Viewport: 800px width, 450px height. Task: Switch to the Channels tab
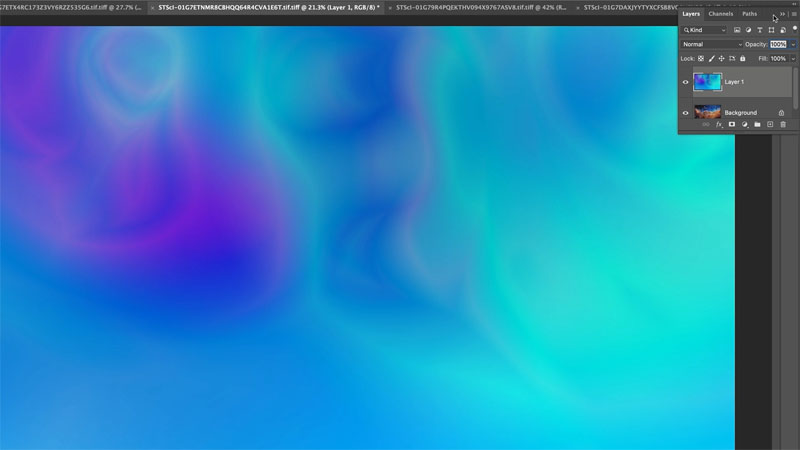(x=720, y=14)
